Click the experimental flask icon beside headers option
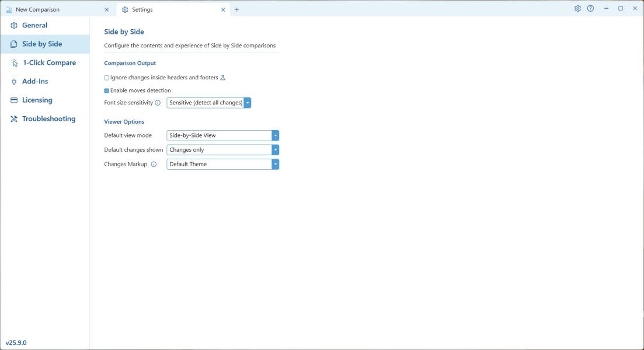The width and height of the screenshot is (644, 350). click(x=222, y=78)
